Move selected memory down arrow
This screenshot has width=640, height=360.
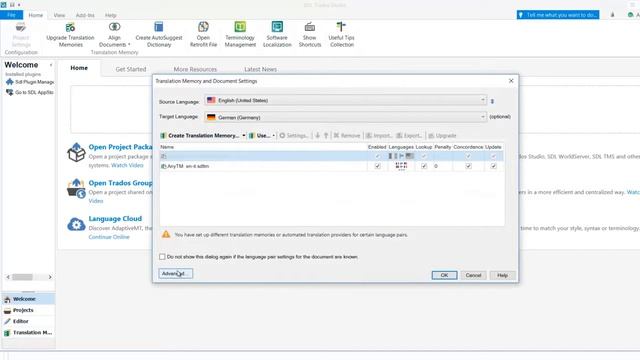tap(317, 136)
